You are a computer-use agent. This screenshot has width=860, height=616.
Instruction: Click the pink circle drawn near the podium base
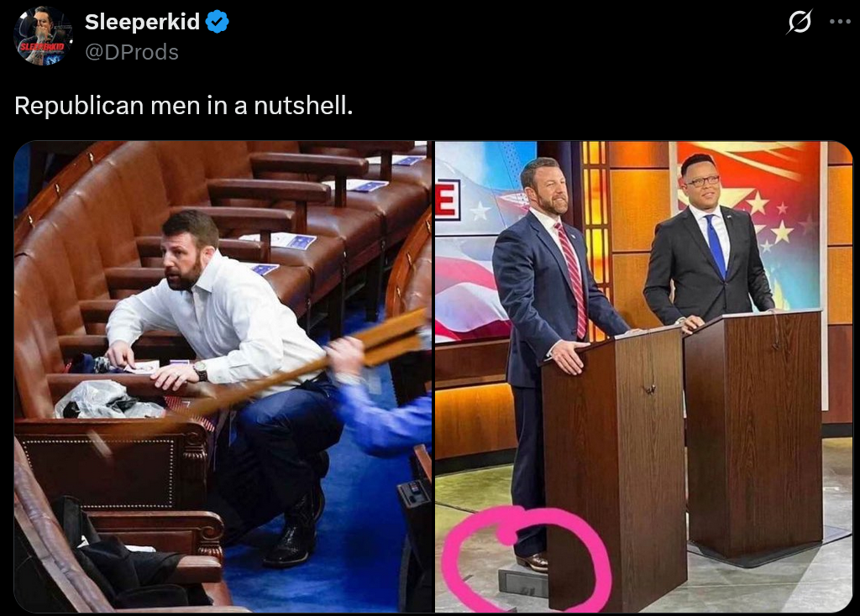(x=525, y=559)
